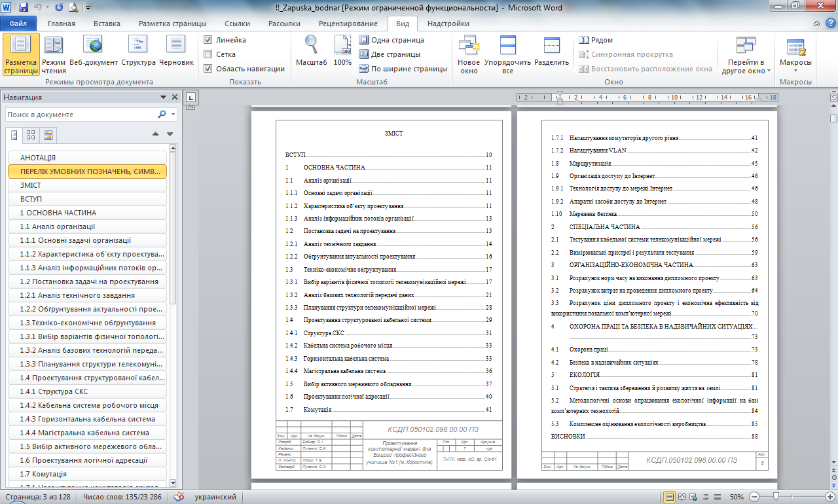Click the tab selector ruler corner button
838x504 pixels.
[191, 98]
